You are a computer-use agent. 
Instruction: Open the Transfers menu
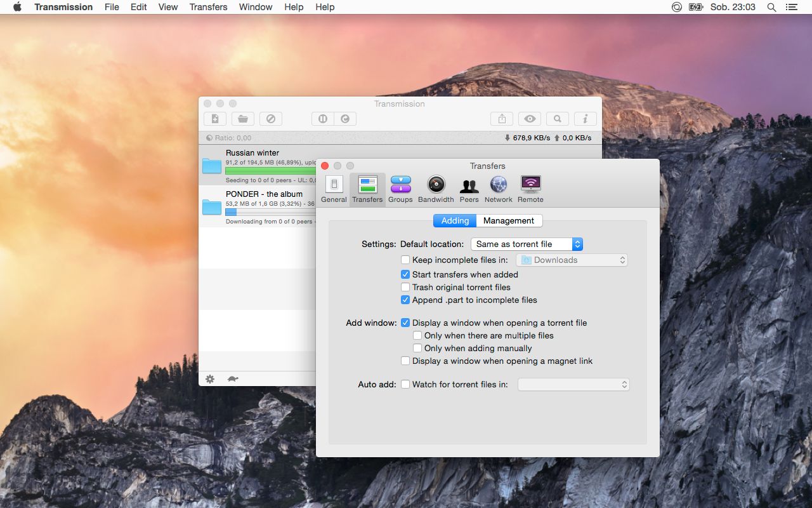[x=208, y=7]
